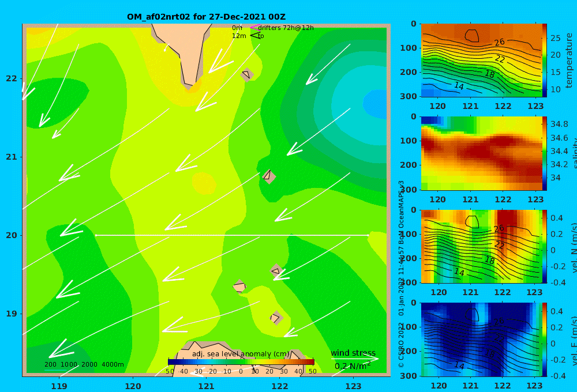This screenshot has height=392, width=577.
Task: Click latitude label 19 on main map
Action: click(12, 314)
